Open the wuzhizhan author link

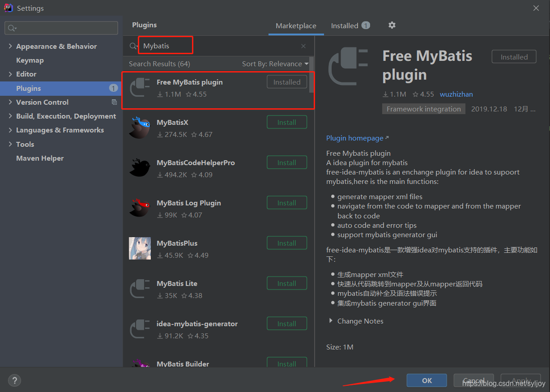point(456,94)
